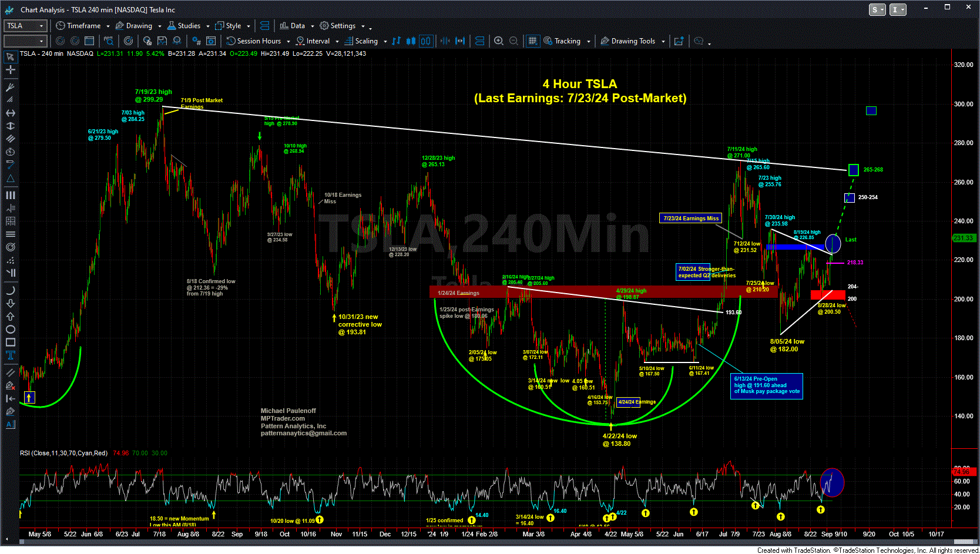Open the Data menu

click(x=292, y=25)
